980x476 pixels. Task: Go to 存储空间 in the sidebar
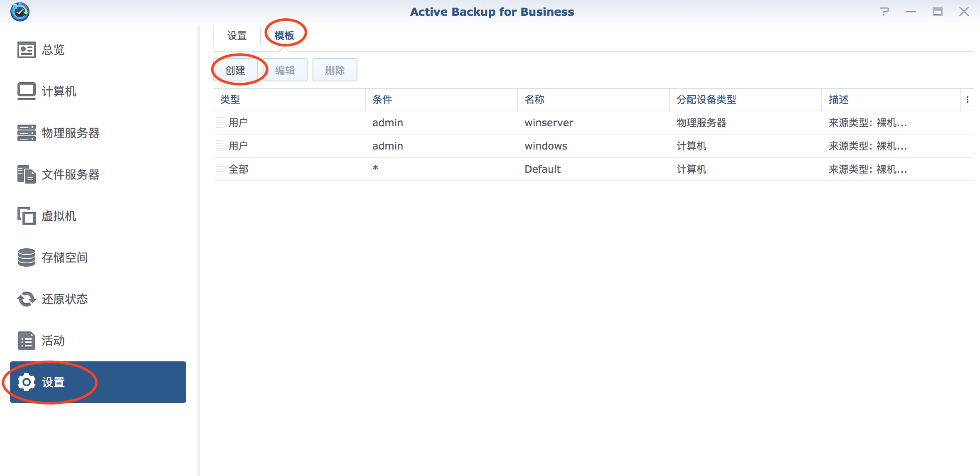tap(98, 258)
